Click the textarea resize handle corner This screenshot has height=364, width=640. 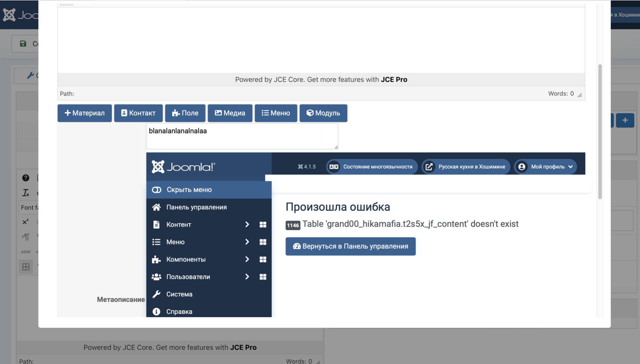point(336,147)
